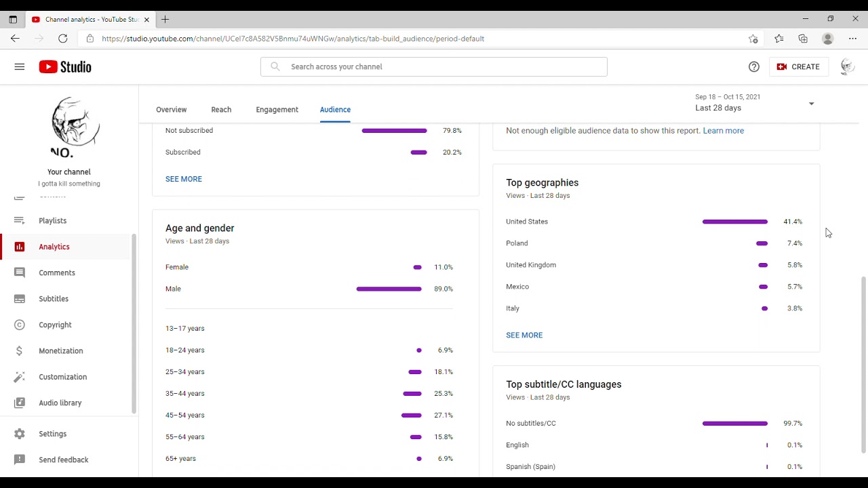This screenshot has width=868, height=488.
Task: Switch to the Overview tab
Action: (171, 109)
